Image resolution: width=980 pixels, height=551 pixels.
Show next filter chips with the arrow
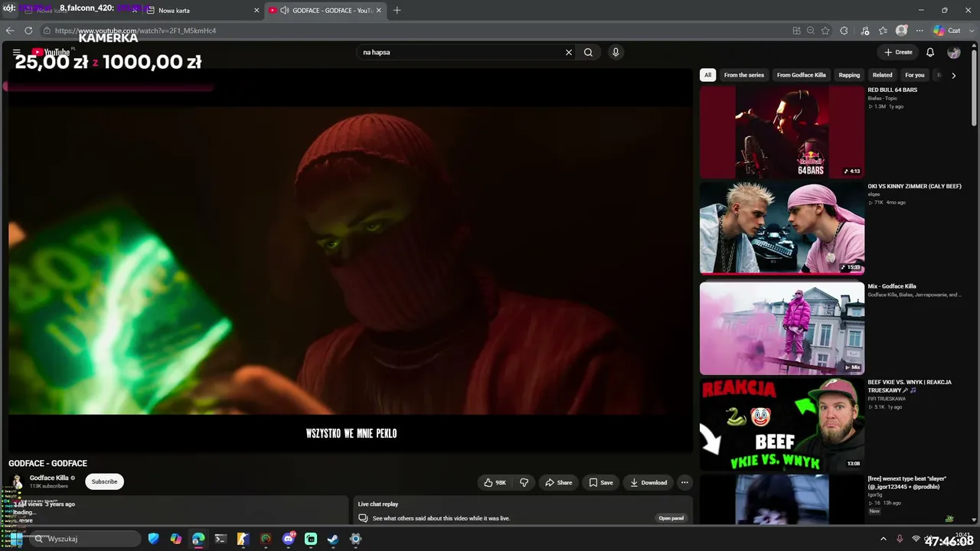953,75
